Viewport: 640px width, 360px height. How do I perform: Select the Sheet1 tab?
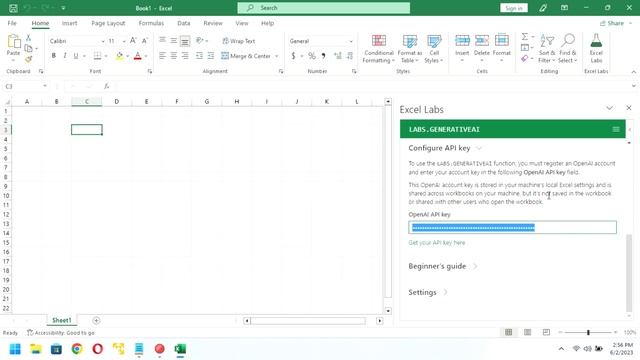(62, 320)
